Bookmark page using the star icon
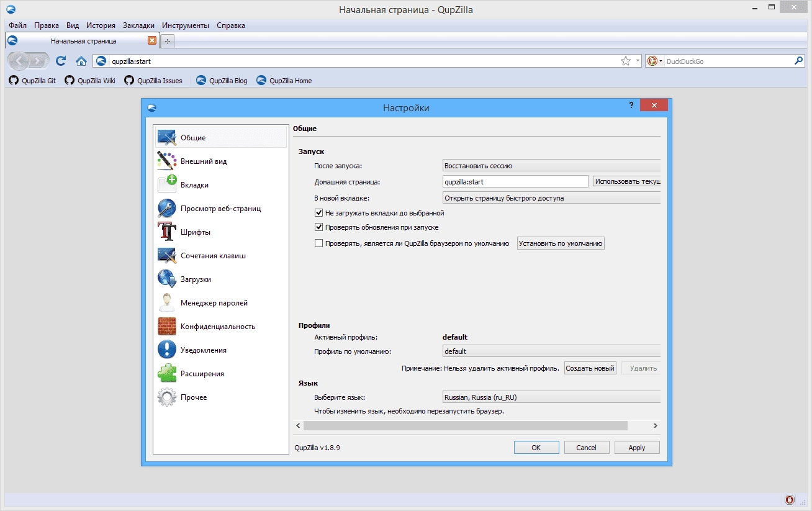 click(626, 61)
